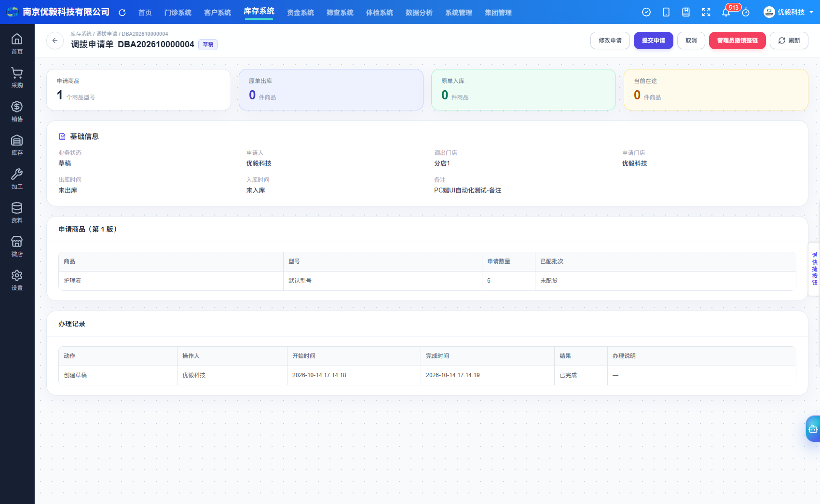Click the 提交申请 button
Image resolution: width=820 pixels, height=504 pixels.
[654, 41]
